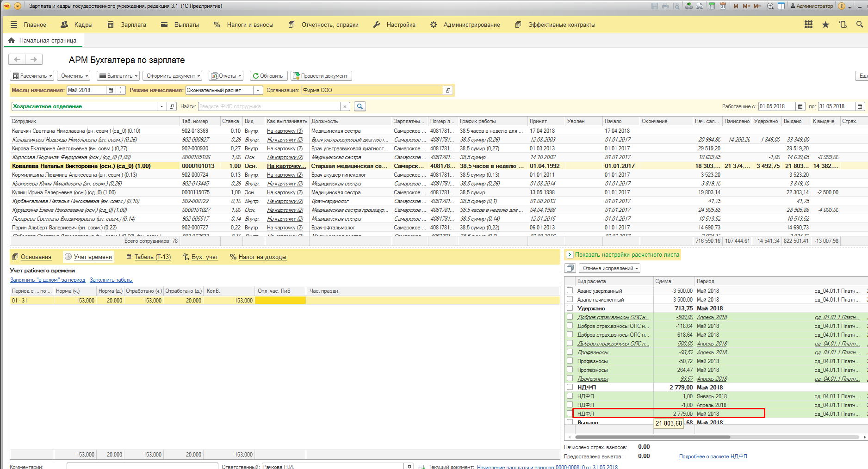Open Режим начисления dropdown arrow
Screen dimensions: 868x469
258,90
